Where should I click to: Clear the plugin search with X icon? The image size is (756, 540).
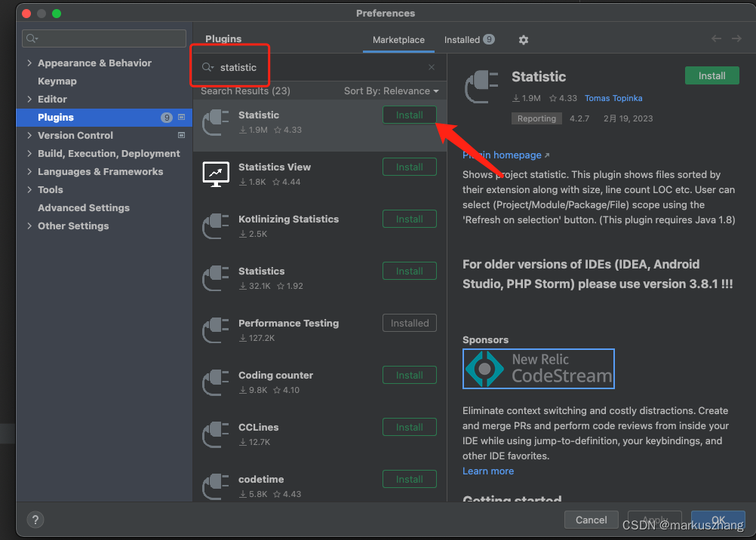pos(432,68)
